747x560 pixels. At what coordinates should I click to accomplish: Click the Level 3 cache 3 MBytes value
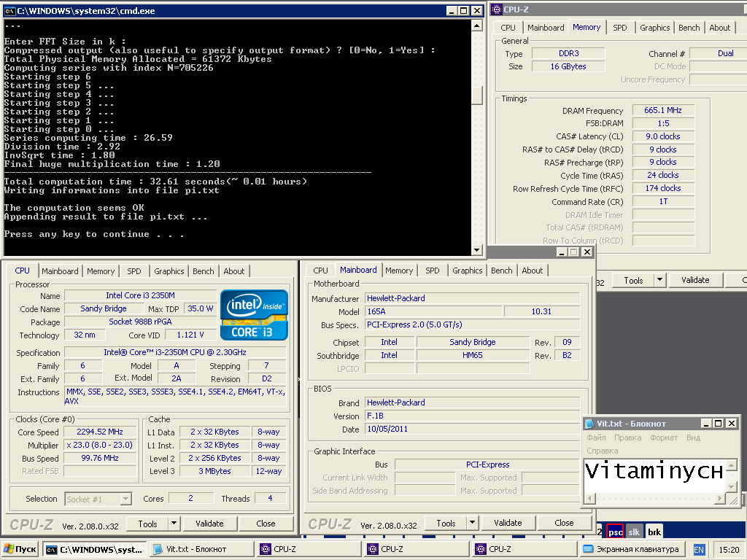click(x=214, y=471)
